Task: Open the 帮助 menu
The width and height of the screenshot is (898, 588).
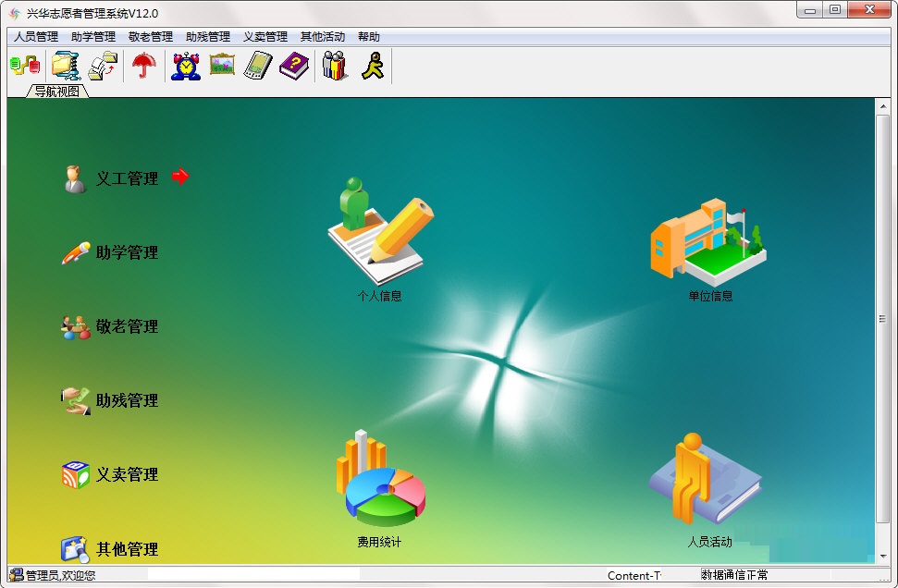Action: (x=369, y=37)
